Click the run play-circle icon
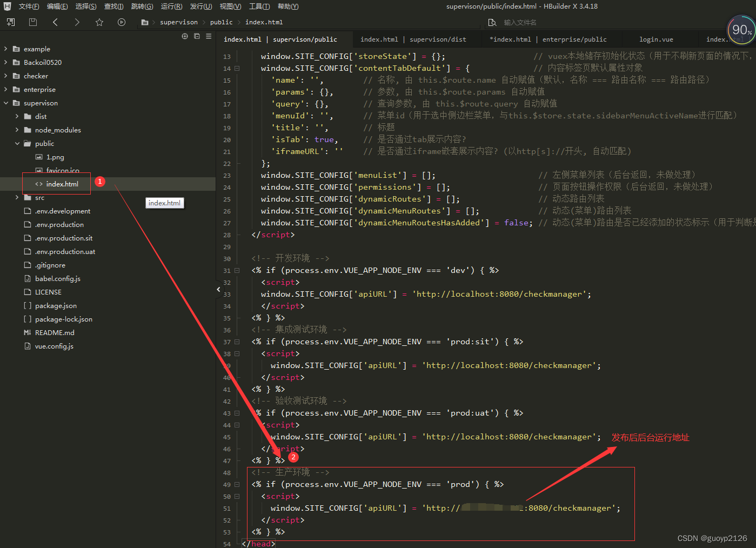Image resolution: width=756 pixels, height=548 pixels. point(122,22)
